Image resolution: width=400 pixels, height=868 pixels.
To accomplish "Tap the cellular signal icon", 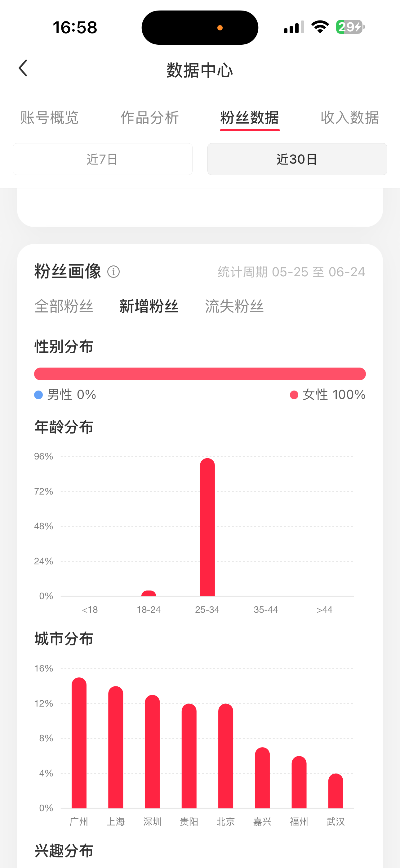I will click(294, 27).
